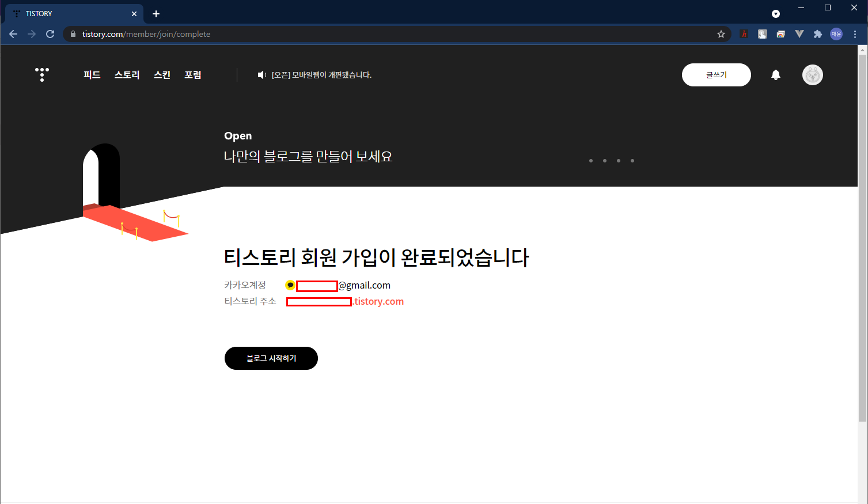Click the '티스토리 회원 가입이 완료되었습니다' heading
The height and width of the screenshot is (504, 868).
click(376, 257)
